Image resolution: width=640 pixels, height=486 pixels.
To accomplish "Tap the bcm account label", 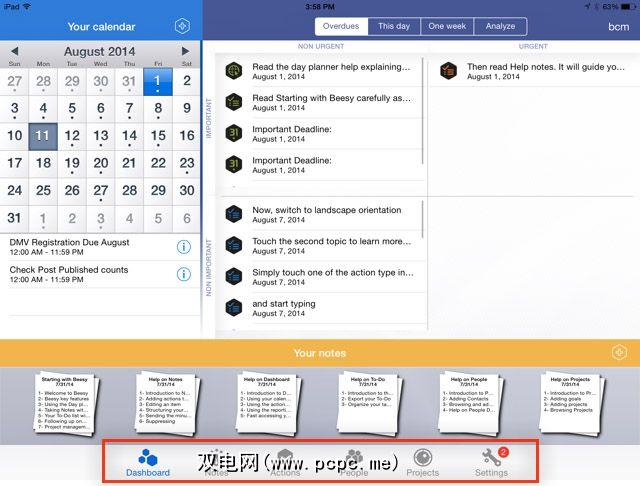I will click(618, 27).
